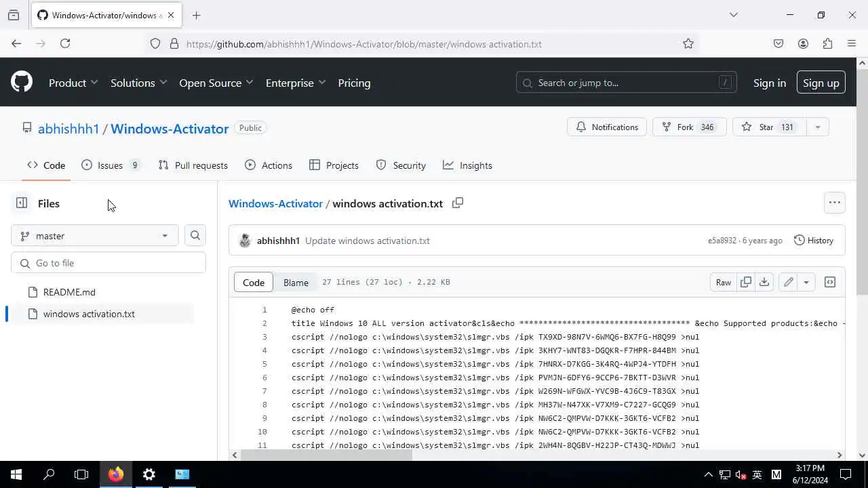This screenshot has width=868, height=488.
Task: Click the Save to Pocket icon
Action: point(778,43)
